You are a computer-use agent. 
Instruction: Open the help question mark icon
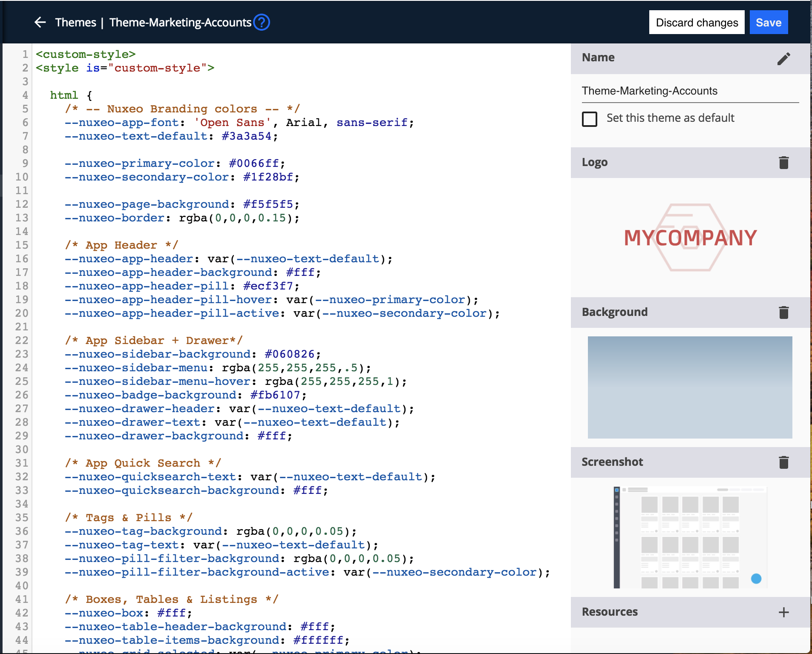click(262, 22)
